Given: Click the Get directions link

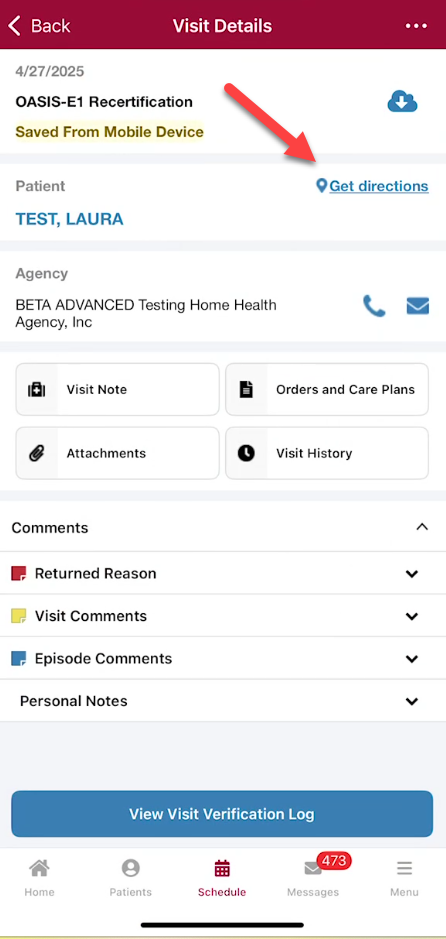Looking at the screenshot, I should pyautogui.click(x=378, y=186).
